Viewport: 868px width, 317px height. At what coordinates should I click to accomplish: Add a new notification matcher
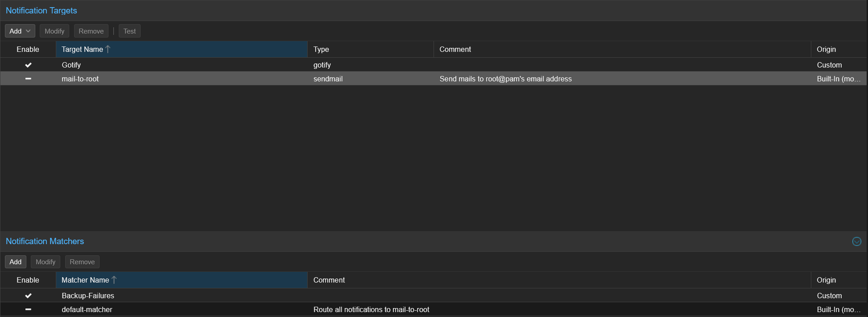16,262
